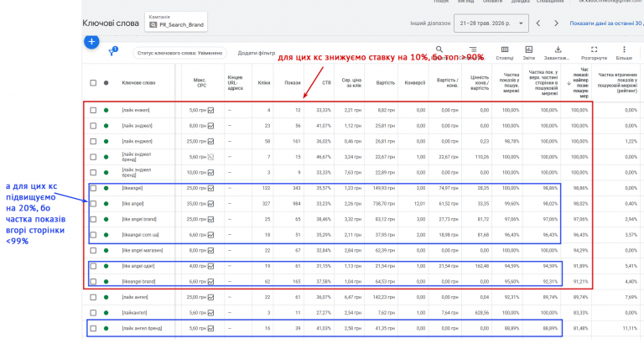Open bid simulator icon in [лайк ангел бренд] row
This screenshot has width=644, height=344.
(x=210, y=328)
